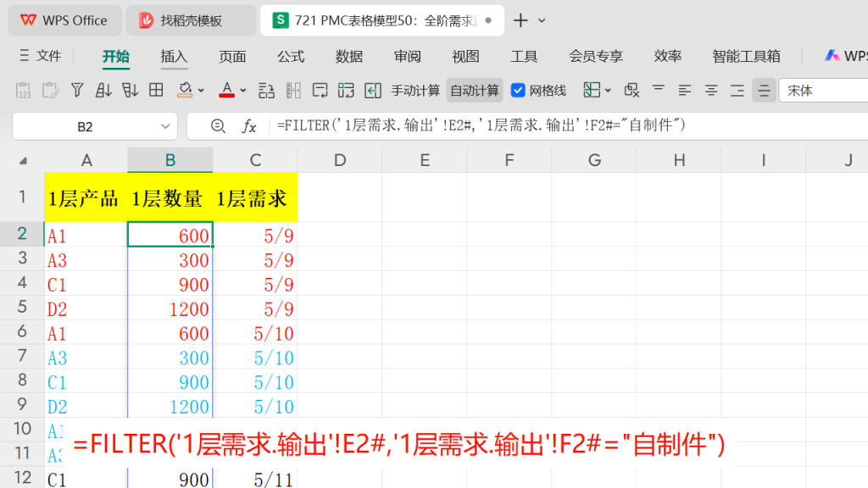Click the center align icon

tap(711, 90)
